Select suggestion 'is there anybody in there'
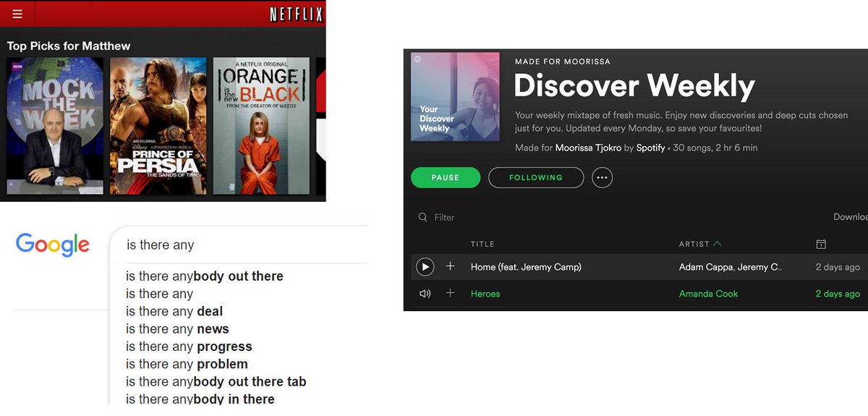 coord(200,399)
